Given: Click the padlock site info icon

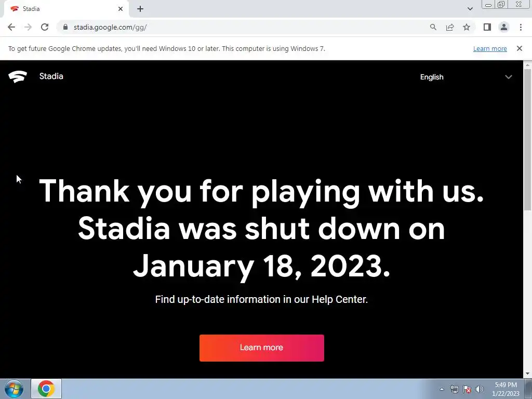Looking at the screenshot, I should 65,27.
